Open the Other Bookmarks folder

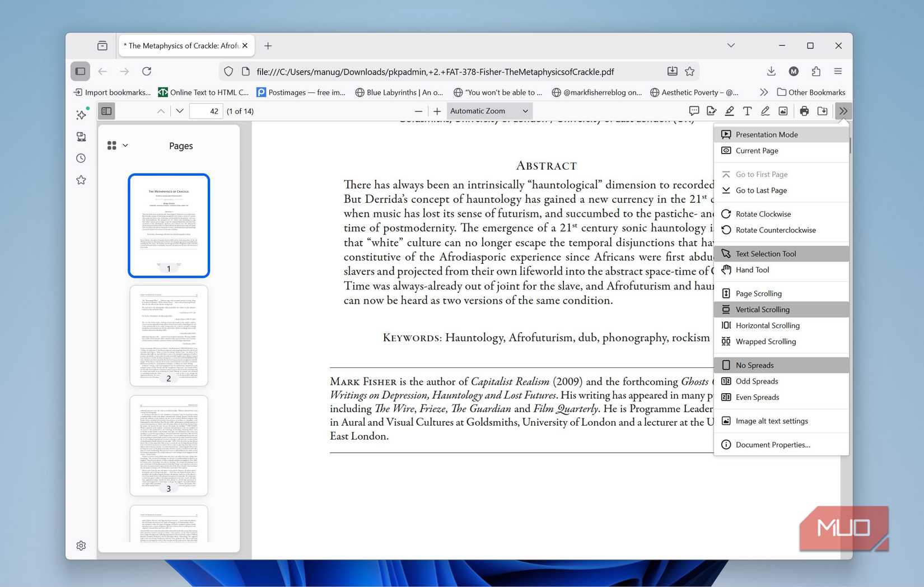811,92
